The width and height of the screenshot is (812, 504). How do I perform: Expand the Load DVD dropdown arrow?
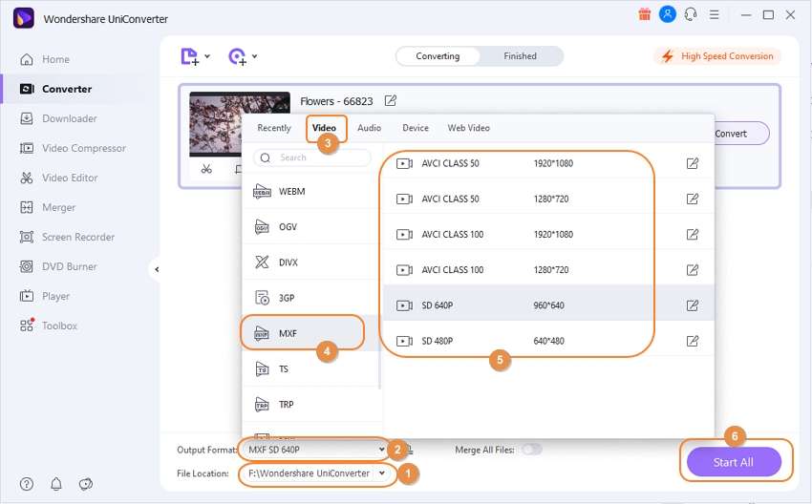click(x=255, y=56)
